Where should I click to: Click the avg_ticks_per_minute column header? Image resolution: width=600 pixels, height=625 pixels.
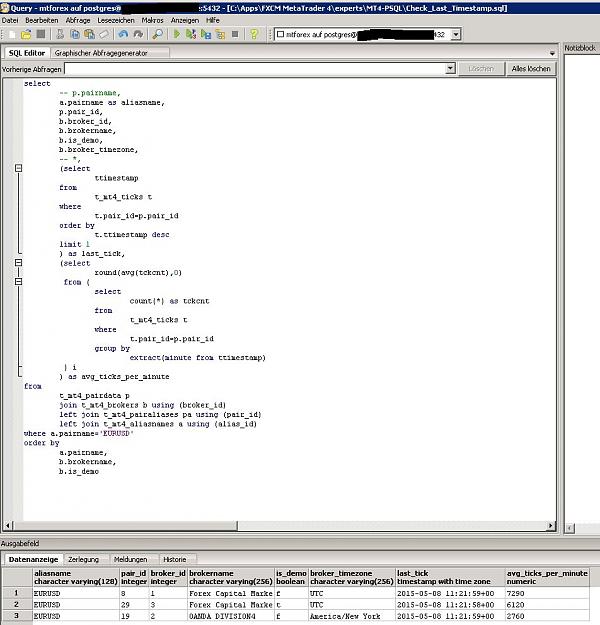[547, 577]
